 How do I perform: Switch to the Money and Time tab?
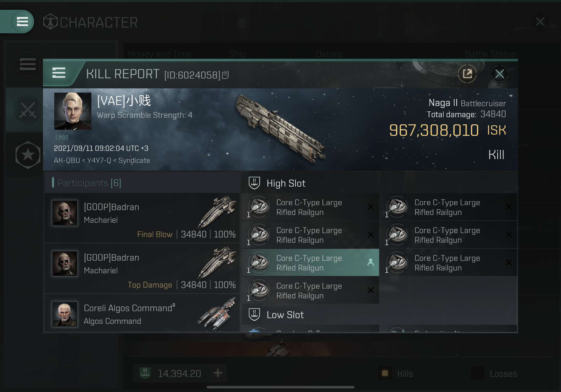160,54
